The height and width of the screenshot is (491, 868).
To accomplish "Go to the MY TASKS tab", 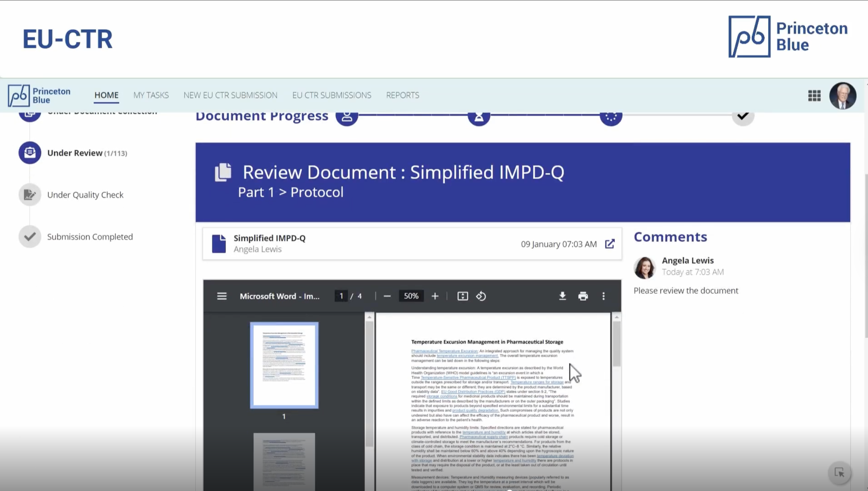I will 151,95.
